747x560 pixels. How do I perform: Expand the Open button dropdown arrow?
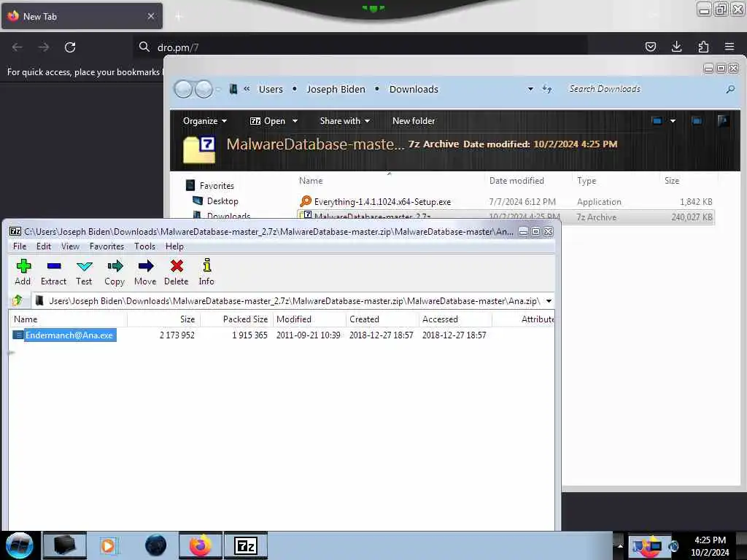coord(295,121)
